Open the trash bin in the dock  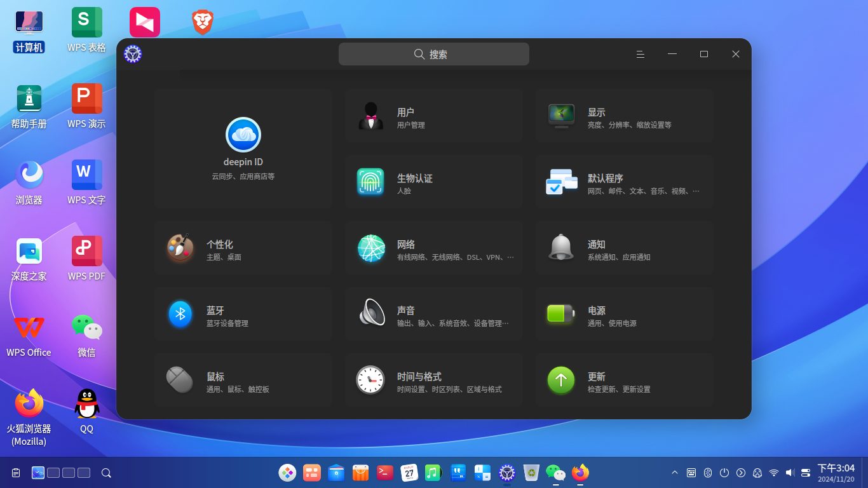(531, 473)
